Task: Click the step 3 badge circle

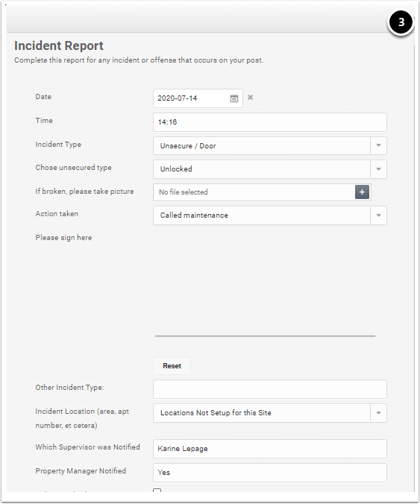Action: click(x=401, y=22)
